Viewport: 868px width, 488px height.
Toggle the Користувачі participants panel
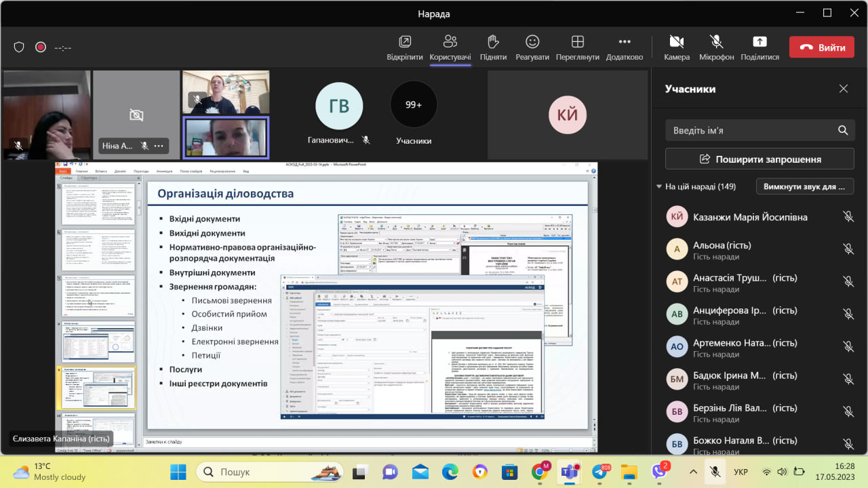coord(450,42)
